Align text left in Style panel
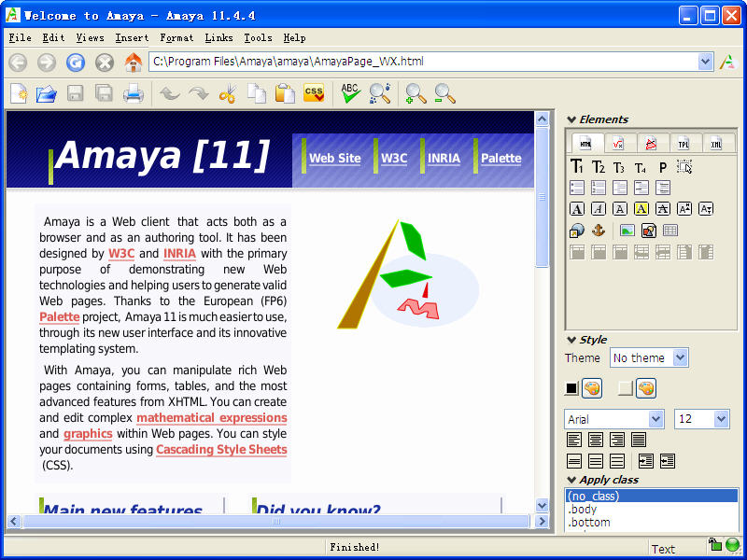The height and width of the screenshot is (560, 747). click(574, 440)
